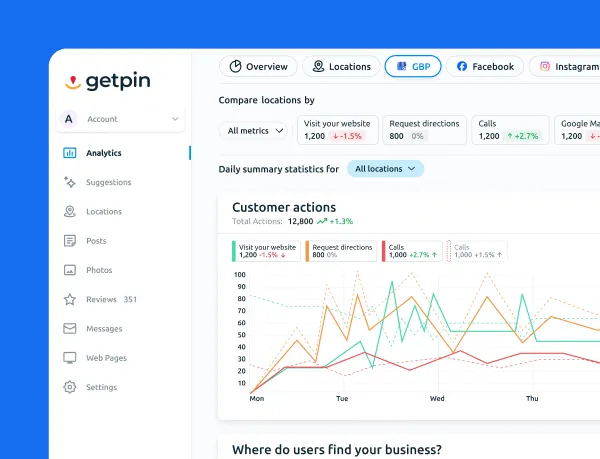The width and height of the screenshot is (600, 459).
Task: Select the Request directions metric card
Action: [x=424, y=130]
